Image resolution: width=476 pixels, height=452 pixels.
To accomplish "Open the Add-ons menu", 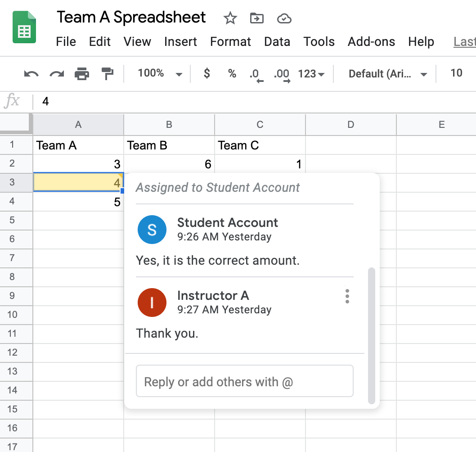I will [x=371, y=42].
